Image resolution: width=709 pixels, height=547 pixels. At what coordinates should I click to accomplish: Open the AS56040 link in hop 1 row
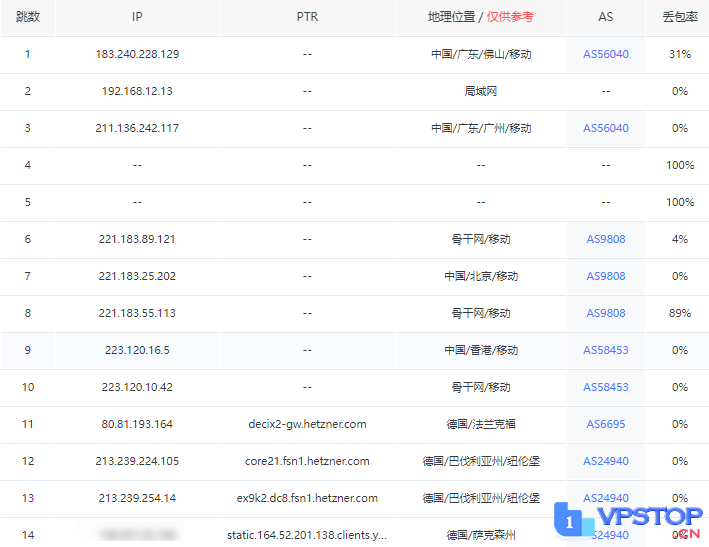tap(605, 54)
